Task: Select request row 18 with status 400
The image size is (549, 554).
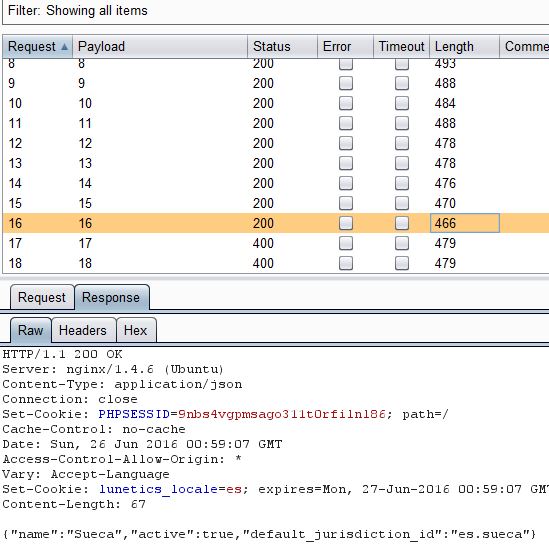Action: pyautogui.click(x=276, y=263)
